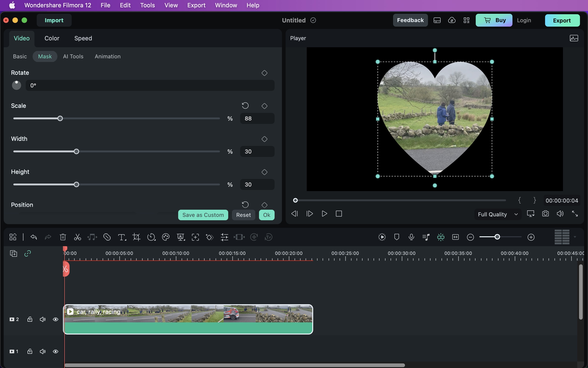Click the Color Match icon in toolbar

[x=165, y=237]
